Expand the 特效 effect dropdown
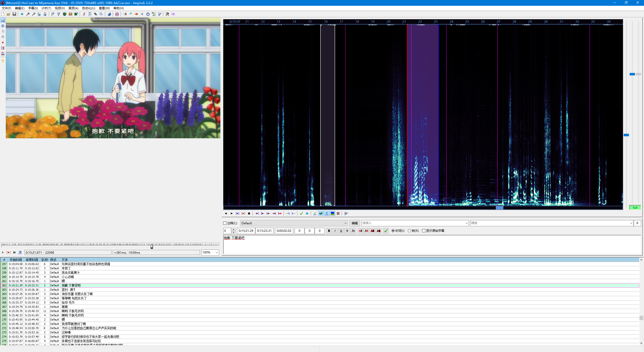This screenshot has width=644, height=352. 631,223
